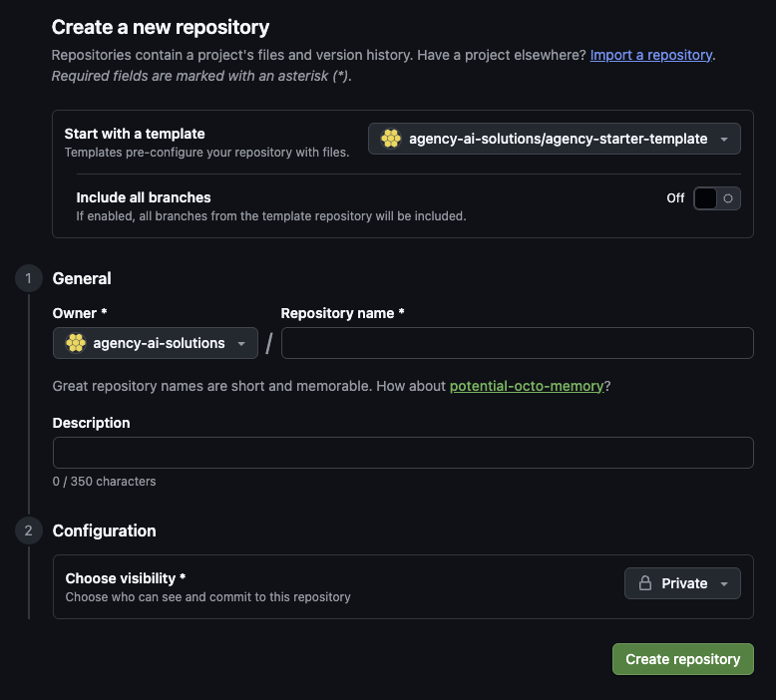Click the Include all branches label
This screenshot has height=700, width=776.
click(144, 197)
